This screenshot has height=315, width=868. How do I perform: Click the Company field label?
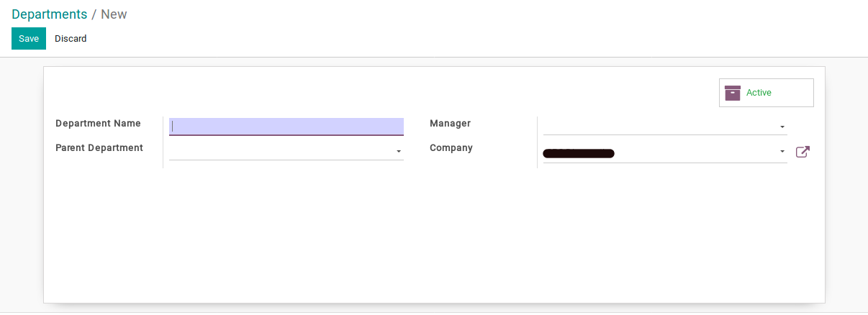pos(451,148)
